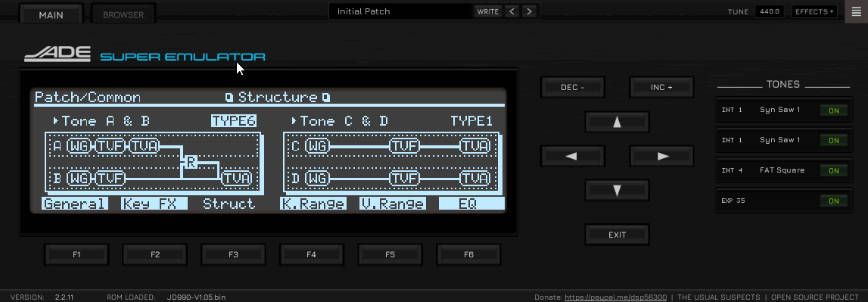Click the F4 function button

tap(311, 255)
